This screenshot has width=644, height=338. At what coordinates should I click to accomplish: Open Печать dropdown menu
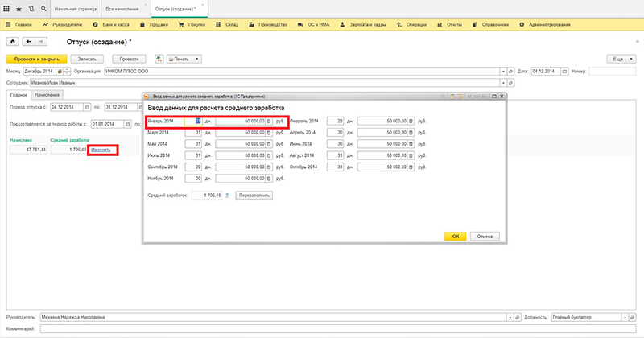pos(184,59)
